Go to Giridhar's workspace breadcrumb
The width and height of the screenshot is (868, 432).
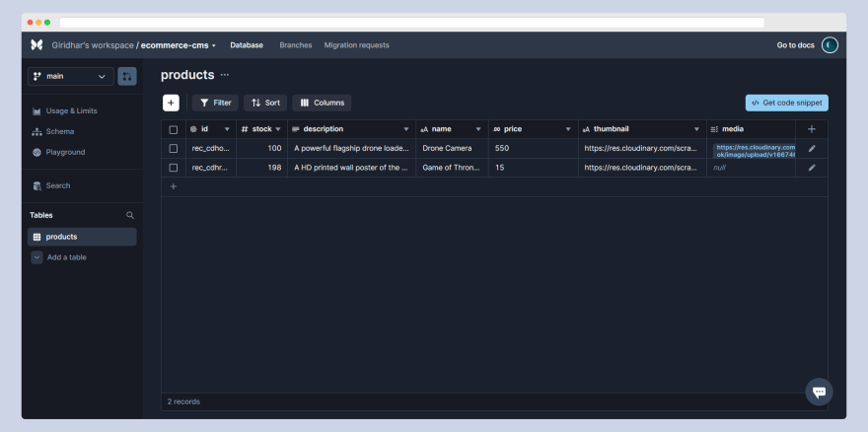[x=93, y=45]
